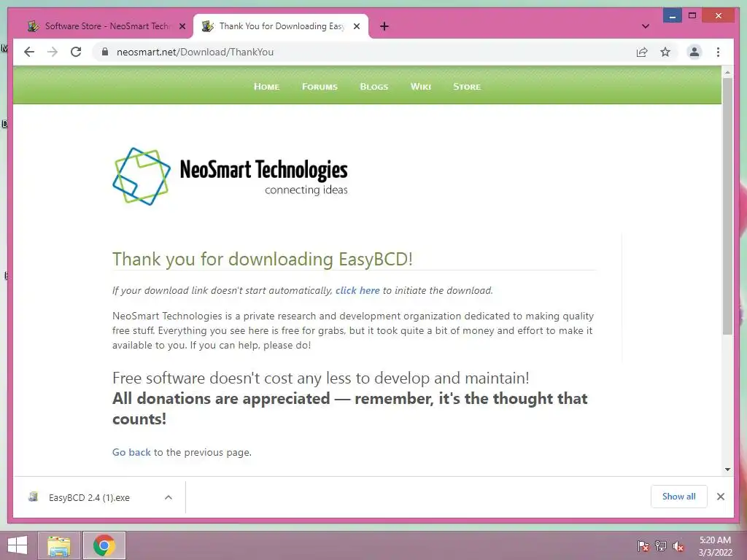
Task: Click the browser forward arrow
Action: tap(53, 52)
